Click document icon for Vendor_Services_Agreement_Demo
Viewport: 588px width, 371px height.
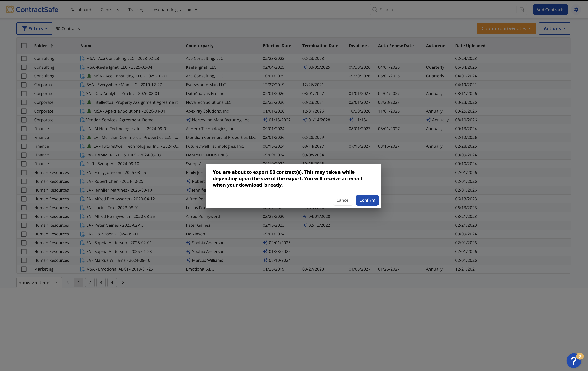[82, 120]
